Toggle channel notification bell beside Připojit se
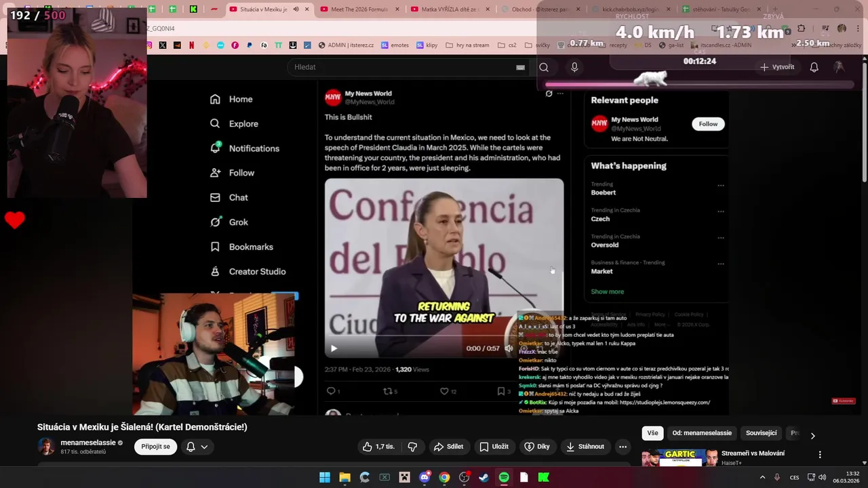 (x=191, y=447)
